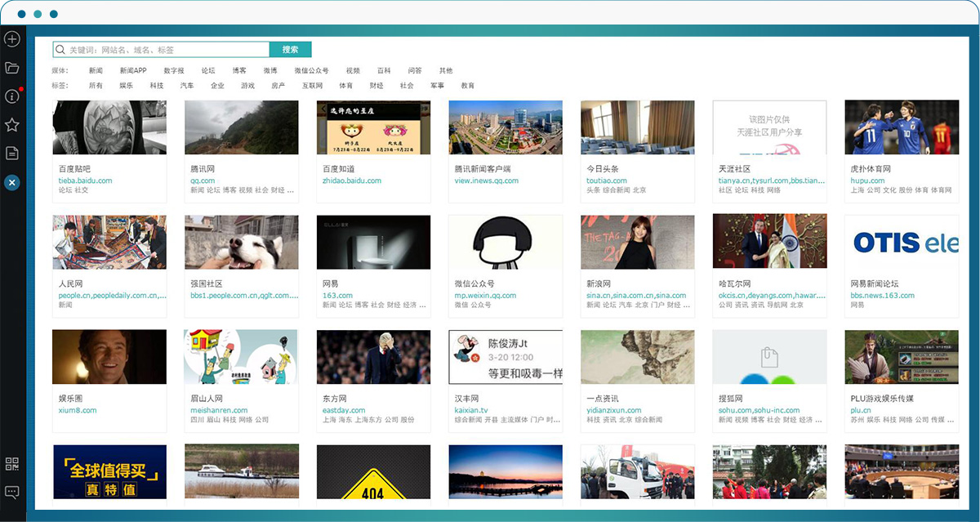Select the 论坛 media filter
The image size is (980, 522).
[208, 71]
